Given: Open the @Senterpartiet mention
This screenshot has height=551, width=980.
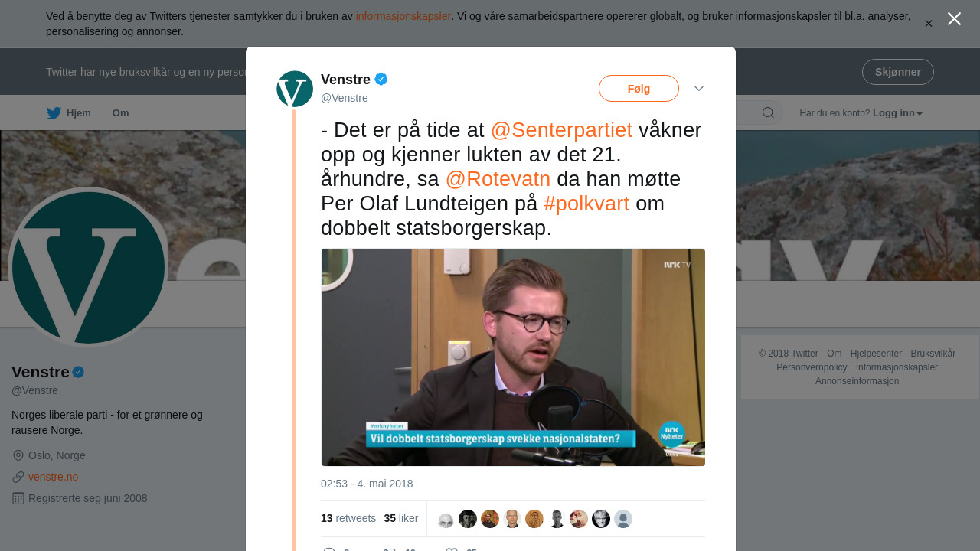Looking at the screenshot, I should pos(561,130).
